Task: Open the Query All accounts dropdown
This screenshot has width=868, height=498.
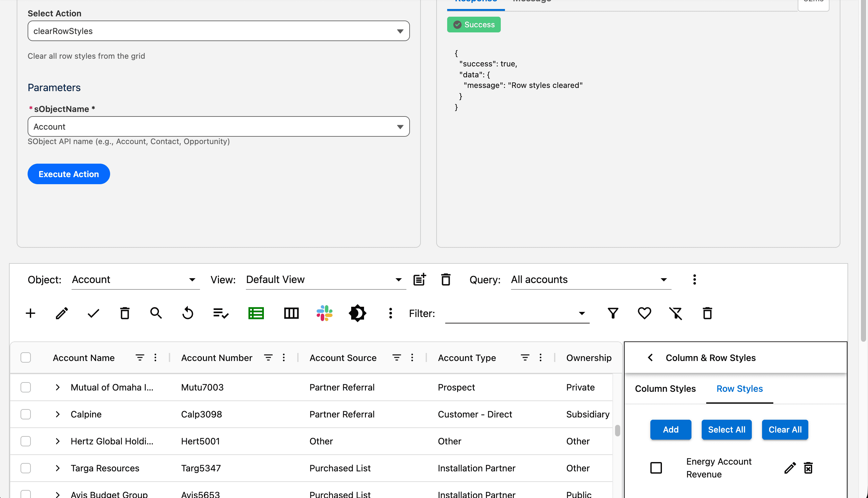Action: tap(591, 280)
